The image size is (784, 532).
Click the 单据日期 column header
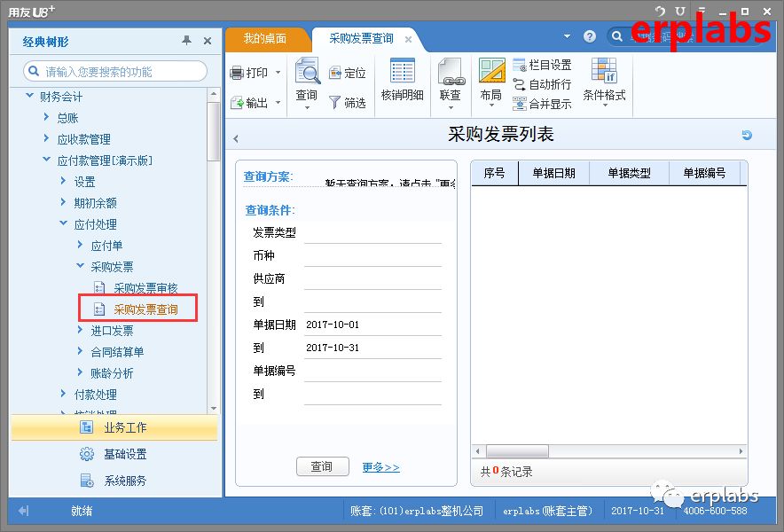tap(554, 174)
